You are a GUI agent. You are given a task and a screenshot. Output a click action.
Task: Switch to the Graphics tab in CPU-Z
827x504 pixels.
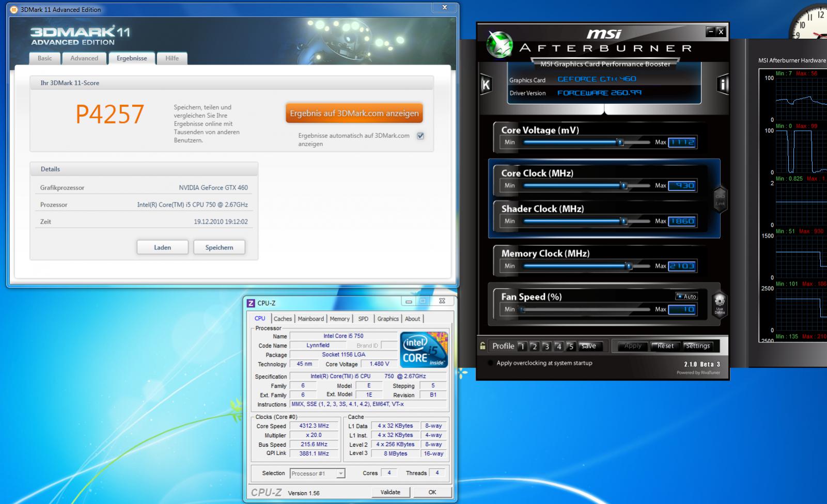click(388, 319)
